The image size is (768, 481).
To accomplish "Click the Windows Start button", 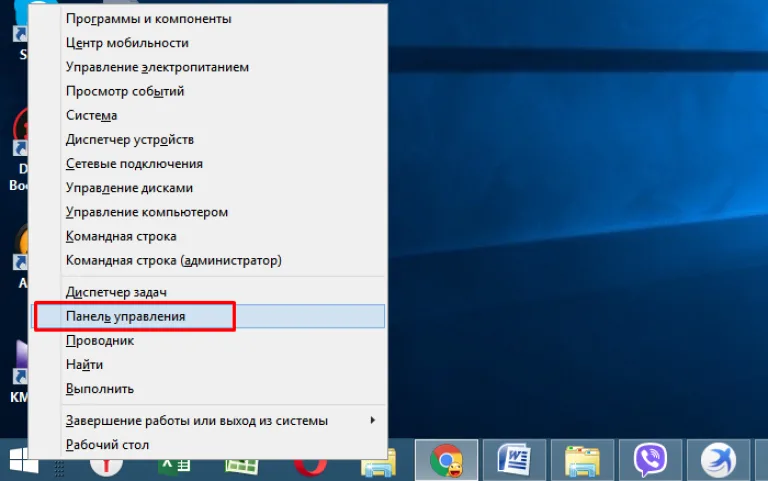I will pyautogui.click(x=23, y=460).
